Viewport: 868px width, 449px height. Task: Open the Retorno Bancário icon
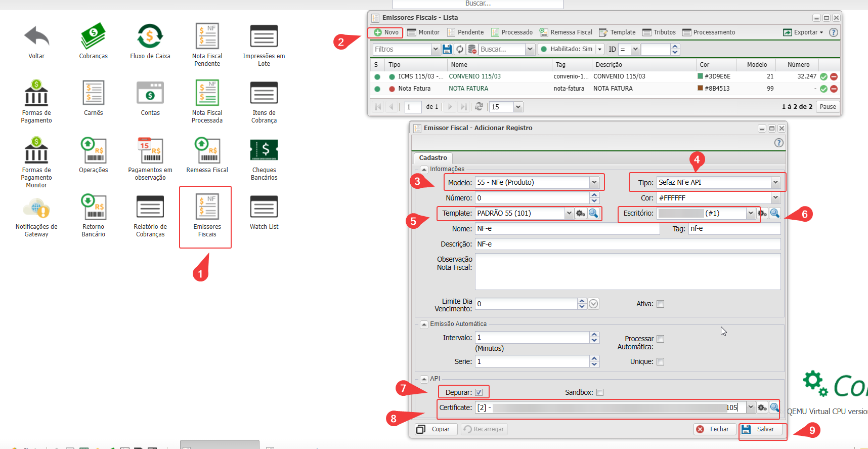[x=93, y=208]
